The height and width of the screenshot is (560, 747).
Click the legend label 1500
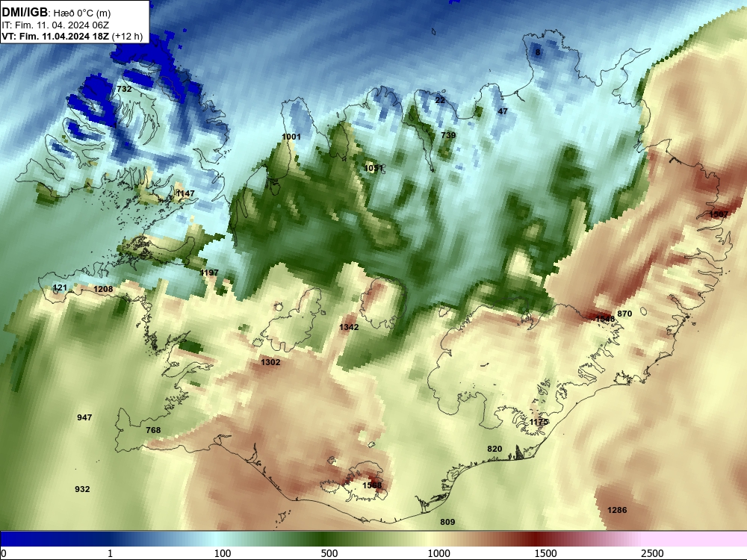[x=545, y=553]
